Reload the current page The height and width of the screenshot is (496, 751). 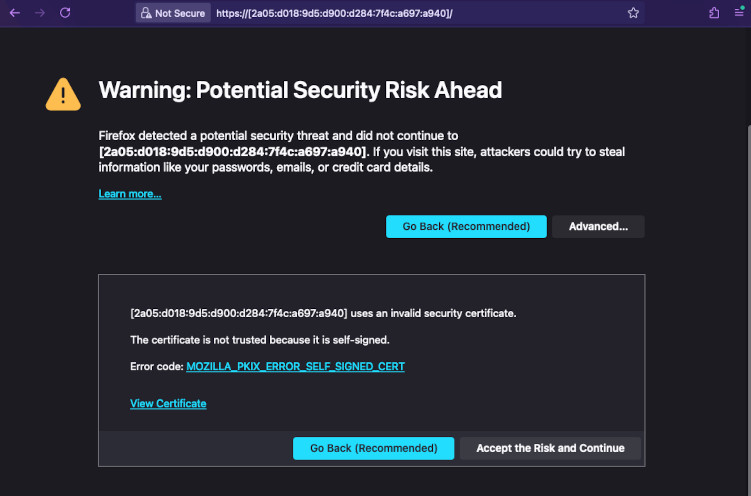pos(65,13)
